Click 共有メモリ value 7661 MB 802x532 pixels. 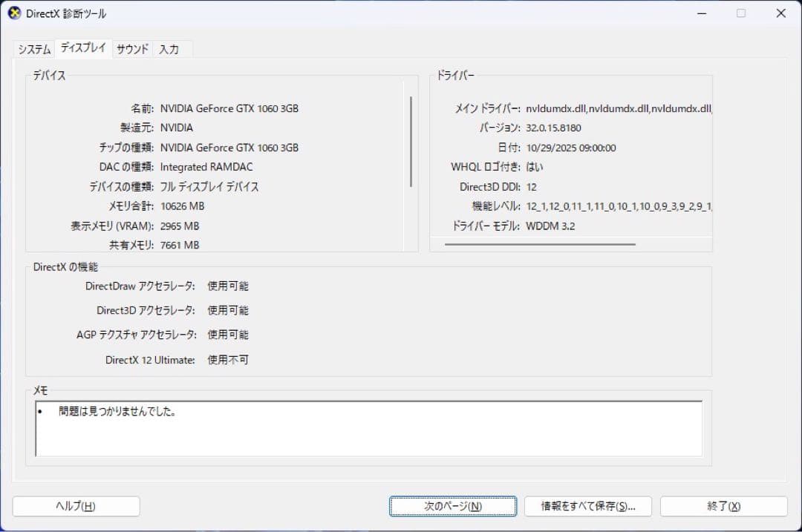(180, 246)
